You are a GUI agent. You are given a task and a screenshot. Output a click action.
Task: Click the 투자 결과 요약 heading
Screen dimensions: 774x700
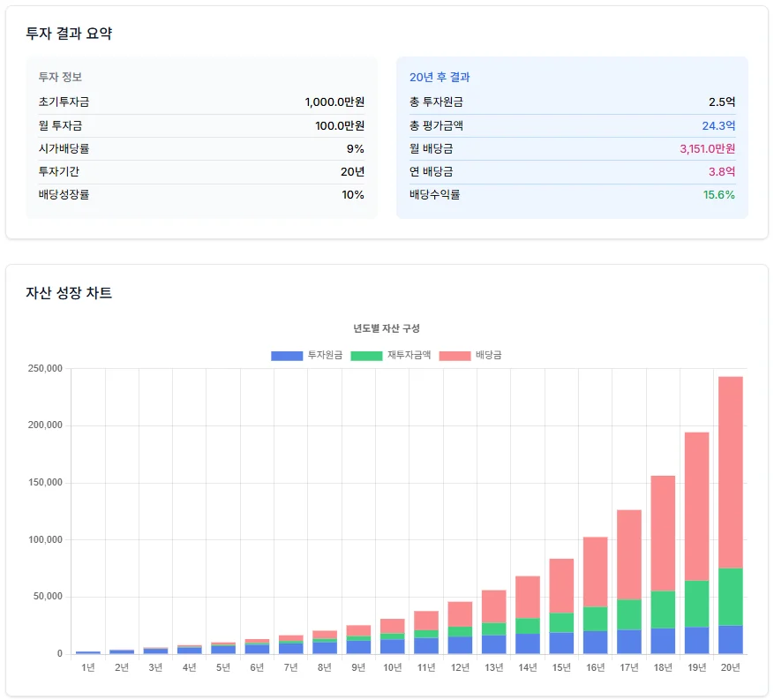69,34
